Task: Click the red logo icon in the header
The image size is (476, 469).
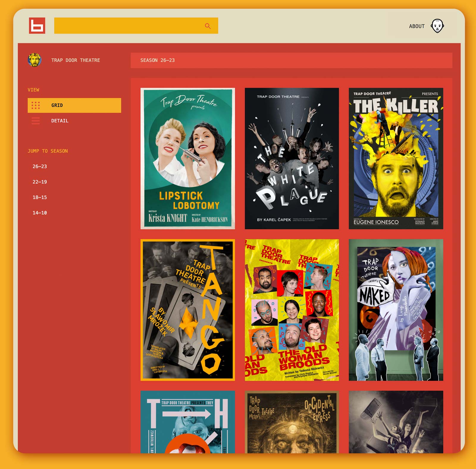Action: pos(37,26)
